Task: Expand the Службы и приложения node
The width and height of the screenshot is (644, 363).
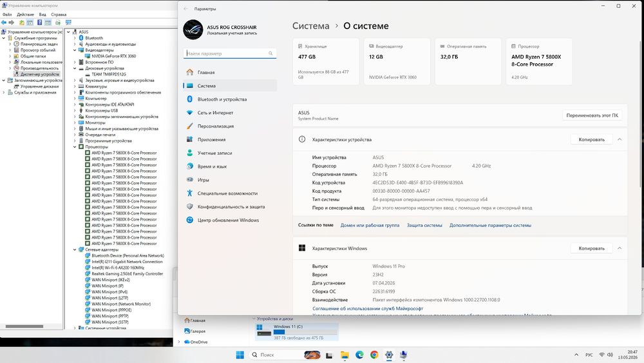Action: click(x=4, y=92)
